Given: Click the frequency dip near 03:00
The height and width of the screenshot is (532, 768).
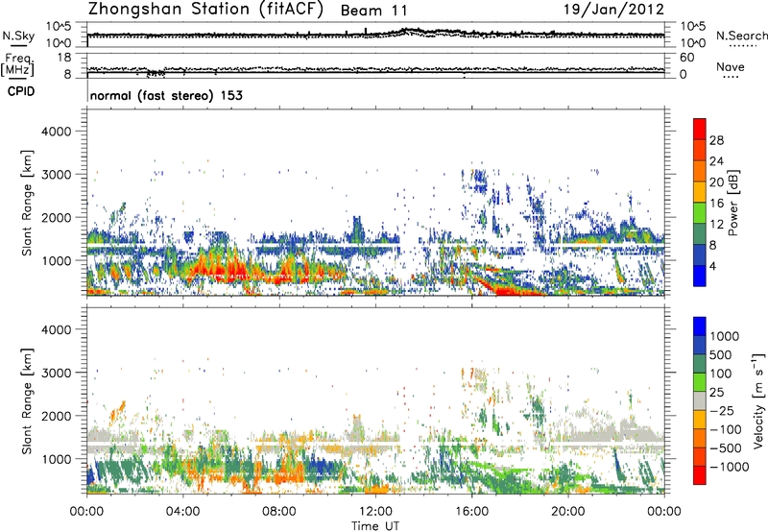Looking at the screenshot, I should [x=156, y=74].
